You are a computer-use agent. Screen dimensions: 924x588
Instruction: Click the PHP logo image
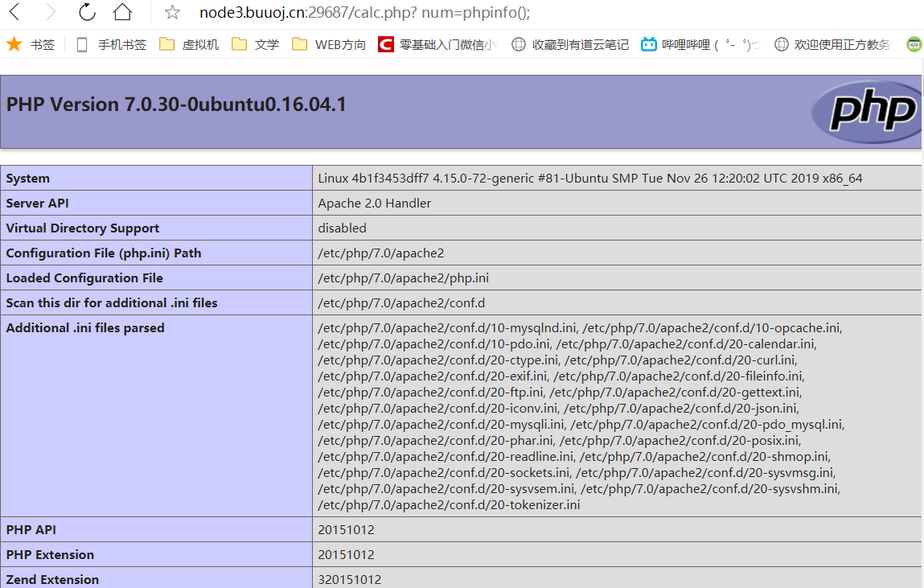coord(867,112)
